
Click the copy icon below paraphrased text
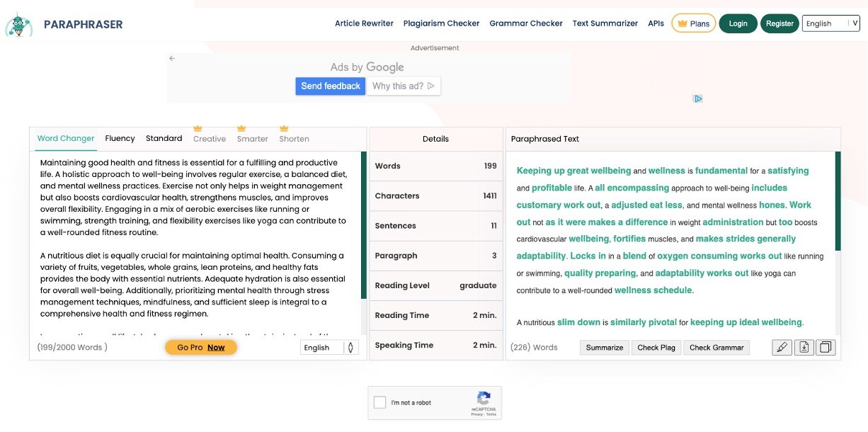tap(826, 347)
